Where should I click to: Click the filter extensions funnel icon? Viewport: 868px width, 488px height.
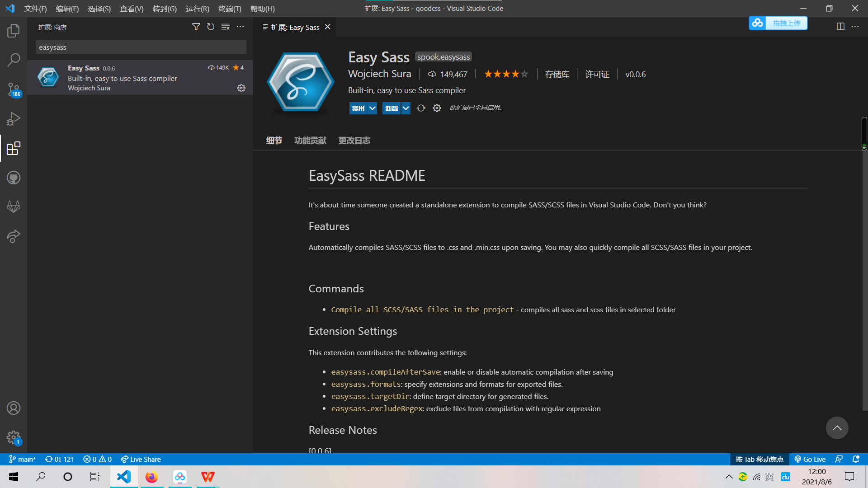tap(196, 27)
